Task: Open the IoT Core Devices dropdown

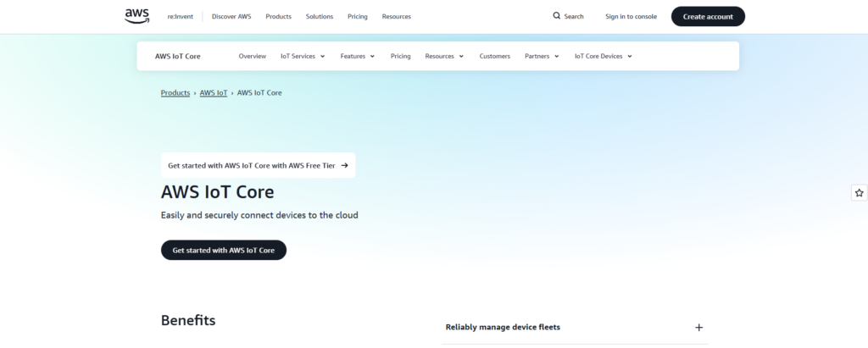Action: 603,56
